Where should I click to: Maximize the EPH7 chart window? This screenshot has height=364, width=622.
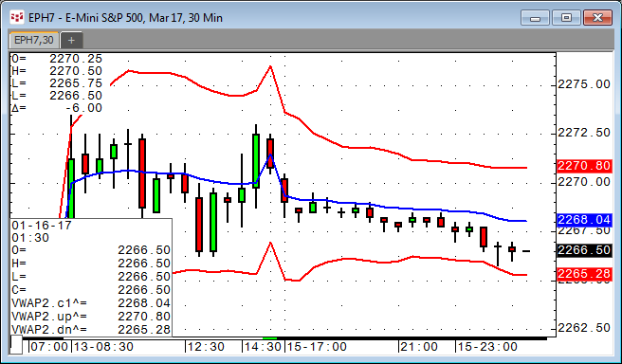tap(566, 18)
